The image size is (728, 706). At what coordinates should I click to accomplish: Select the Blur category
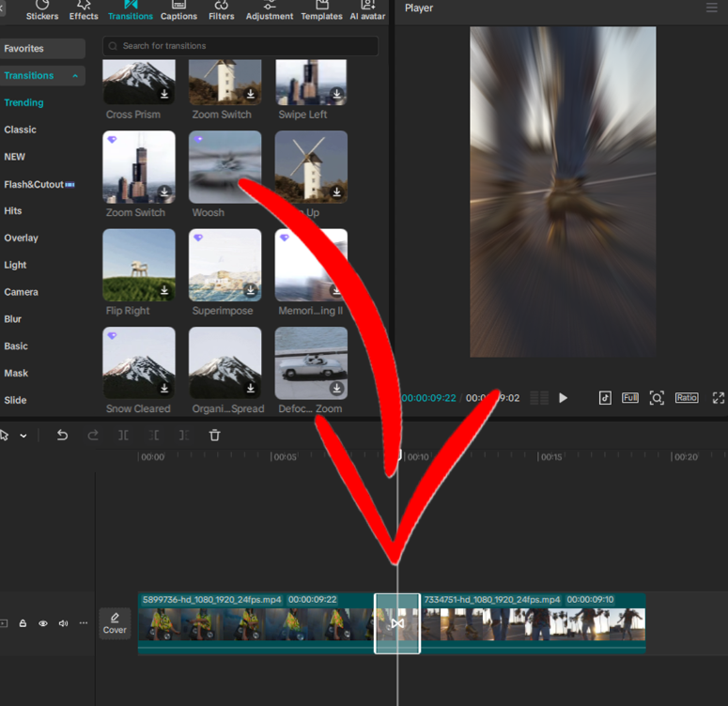tap(12, 319)
